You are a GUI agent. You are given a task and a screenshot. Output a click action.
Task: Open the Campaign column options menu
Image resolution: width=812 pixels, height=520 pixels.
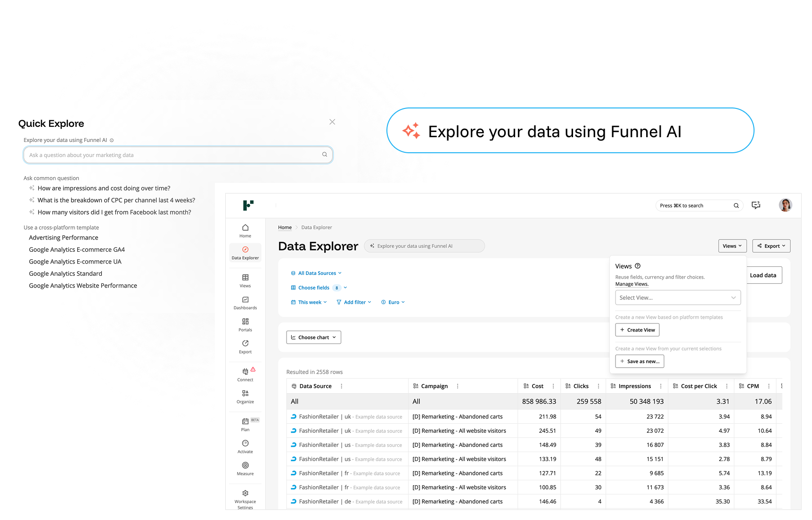point(458,386)
